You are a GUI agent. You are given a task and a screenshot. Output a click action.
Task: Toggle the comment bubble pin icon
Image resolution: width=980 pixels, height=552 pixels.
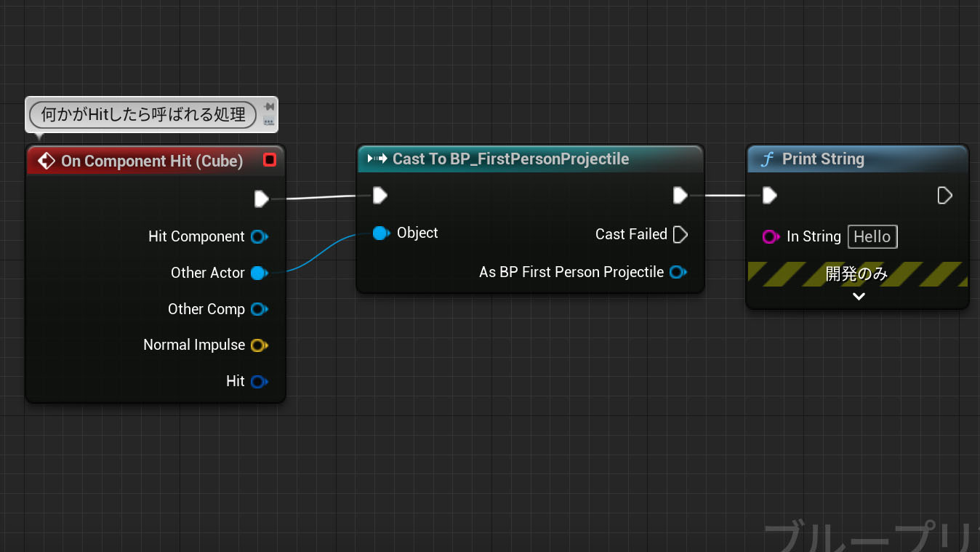(268, 107)
